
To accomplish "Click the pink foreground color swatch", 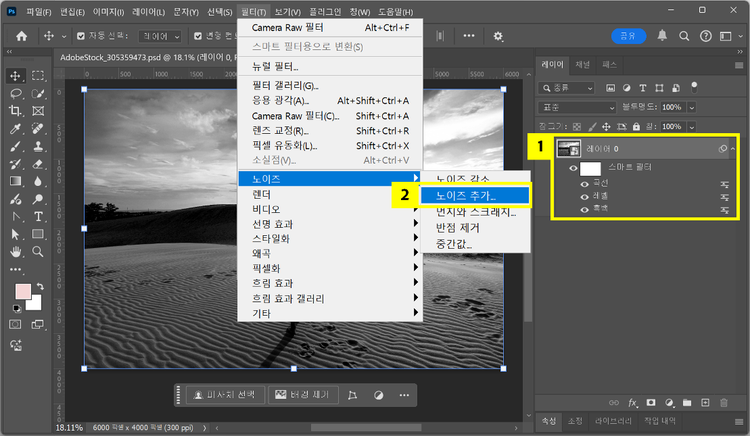I will coord(22,292).
